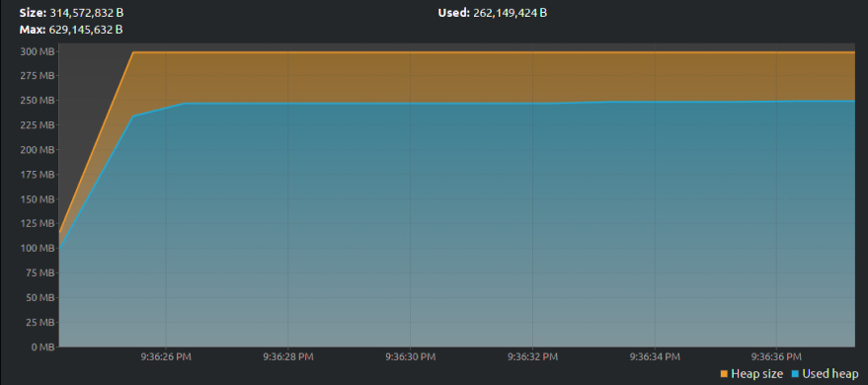This screenshot has height=385, width=868.
Task: Click the 225 MB axis label
Action: pos(39,125)
